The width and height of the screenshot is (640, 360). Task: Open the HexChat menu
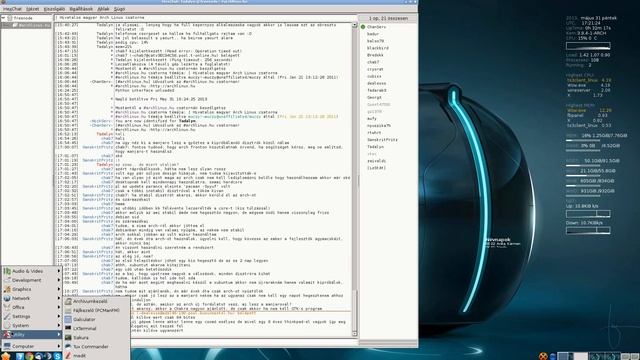tap(13, 9)
